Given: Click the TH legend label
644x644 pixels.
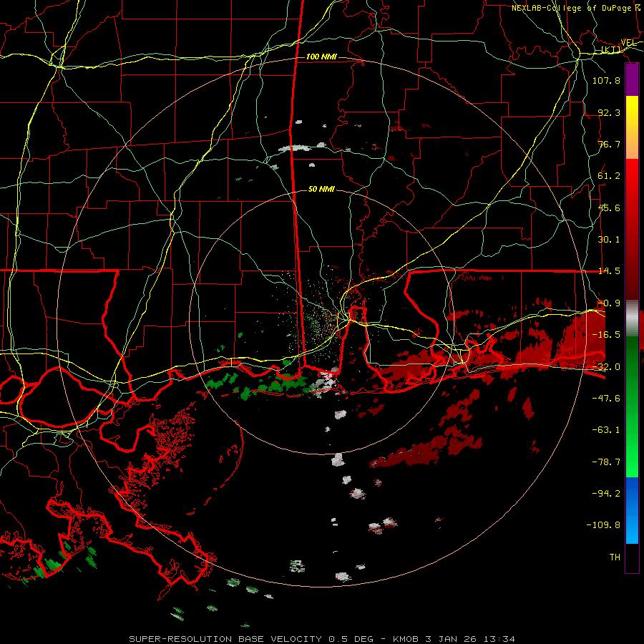Looking at the screenshot, I should [x=615, y=557].
